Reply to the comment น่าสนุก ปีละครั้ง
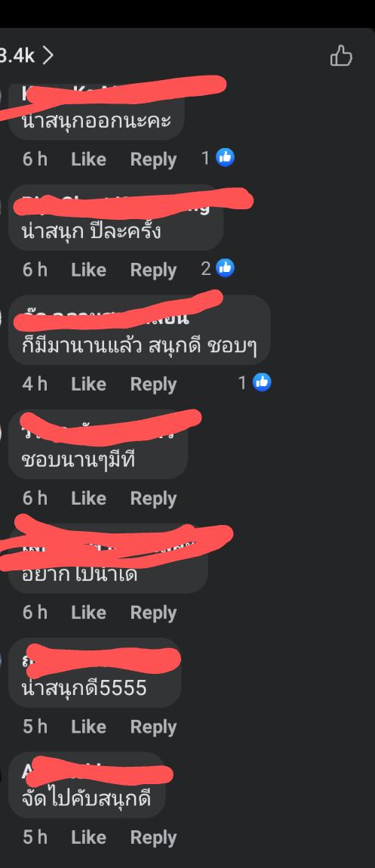Viewport: 375px width, 868px height. point(153,270)
